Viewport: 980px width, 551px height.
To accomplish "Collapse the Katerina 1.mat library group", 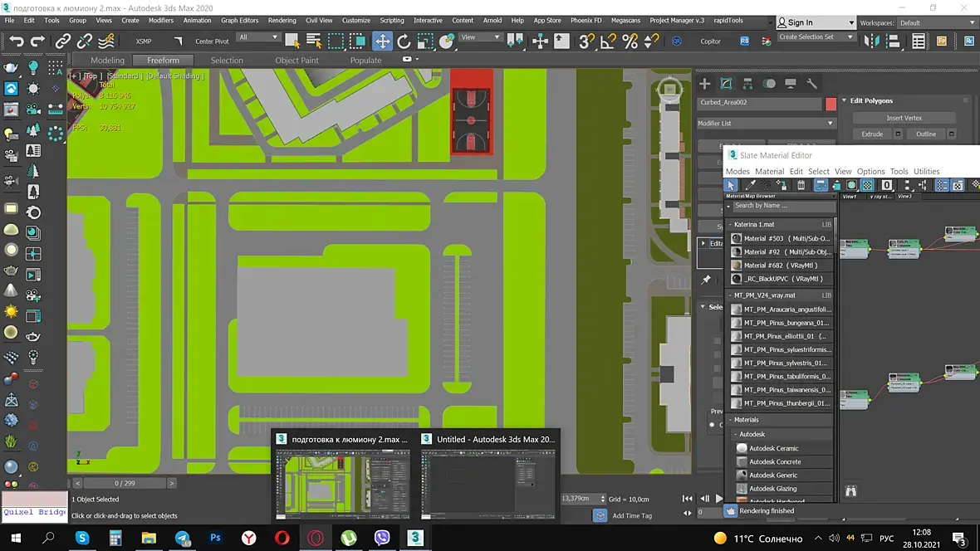I will (x=730, y=225).
